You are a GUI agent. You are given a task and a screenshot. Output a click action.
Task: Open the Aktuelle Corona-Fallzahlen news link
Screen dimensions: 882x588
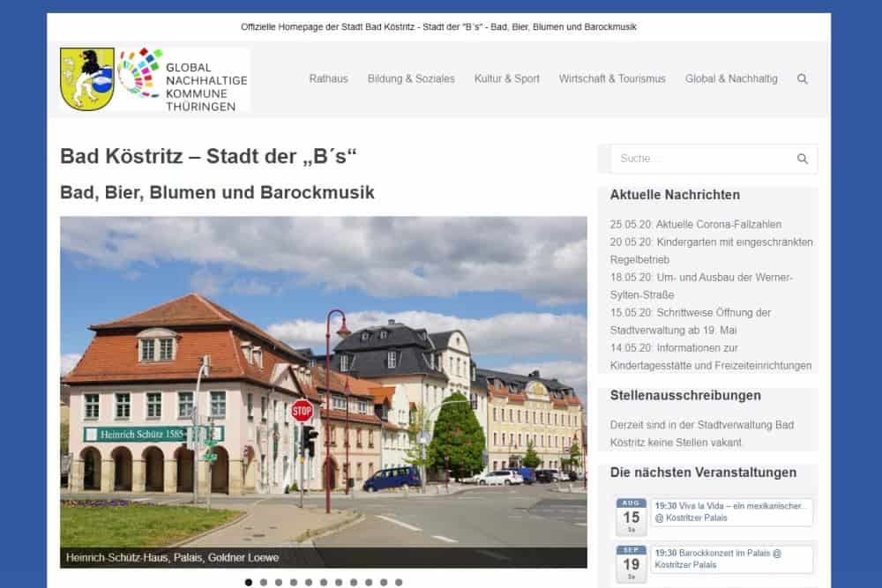coord(695,225)
